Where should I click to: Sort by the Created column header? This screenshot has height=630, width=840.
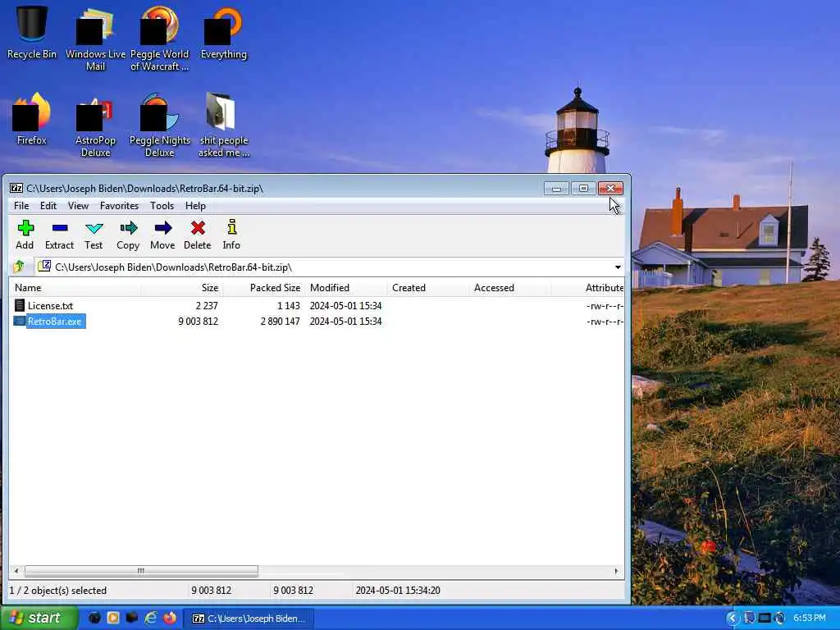[428, 288]
